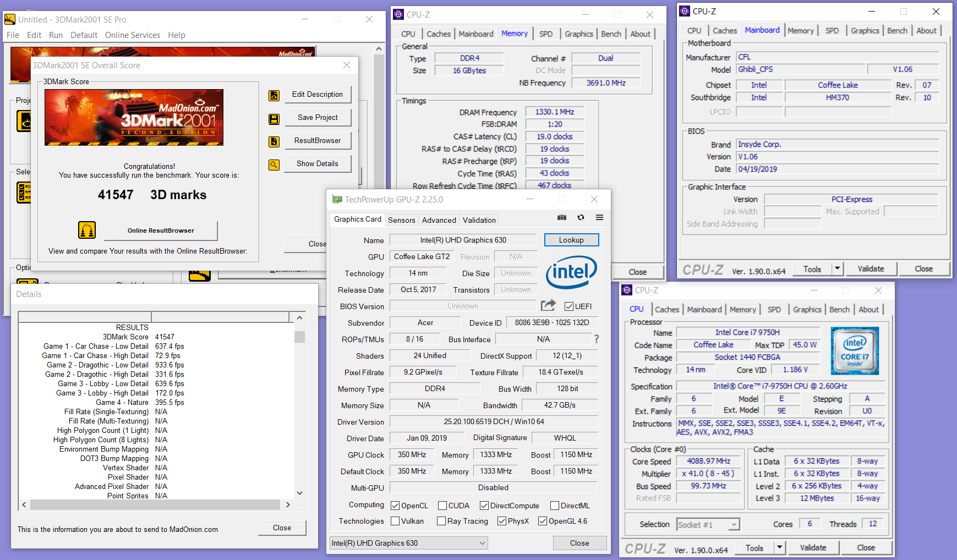Open the SPD tab in CPU-Z Memory window

click(546, 34)
